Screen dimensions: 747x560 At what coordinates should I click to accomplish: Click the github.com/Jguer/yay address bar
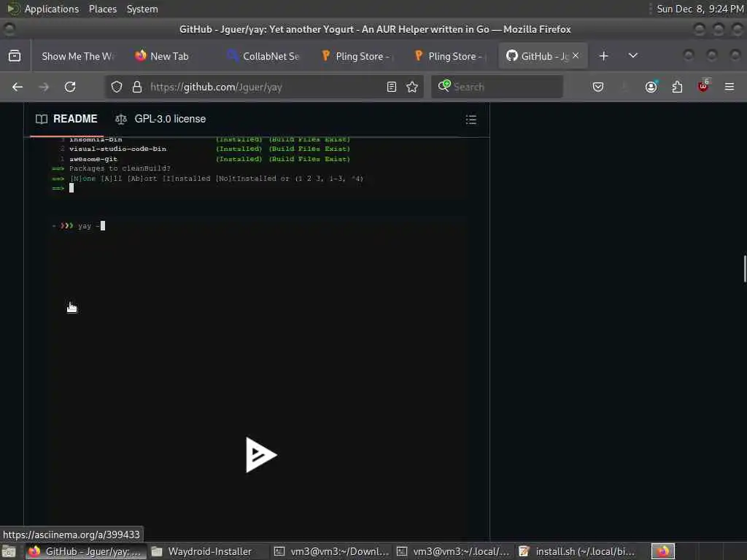click(x=264, y=87)
